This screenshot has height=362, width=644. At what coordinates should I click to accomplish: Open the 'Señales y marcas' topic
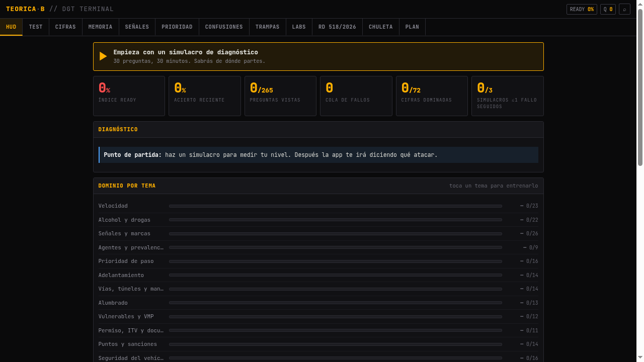(318, 234)
